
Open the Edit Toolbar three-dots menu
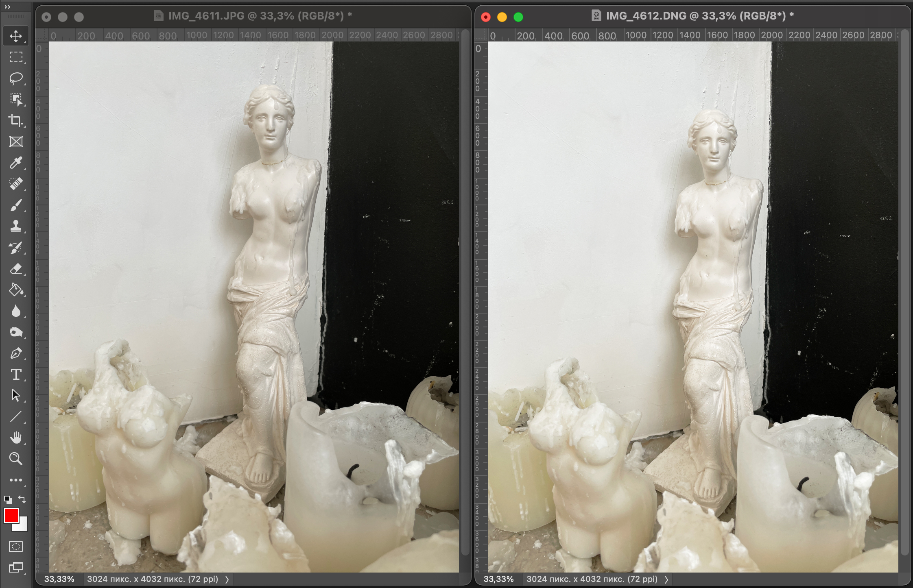pos(16,480)
